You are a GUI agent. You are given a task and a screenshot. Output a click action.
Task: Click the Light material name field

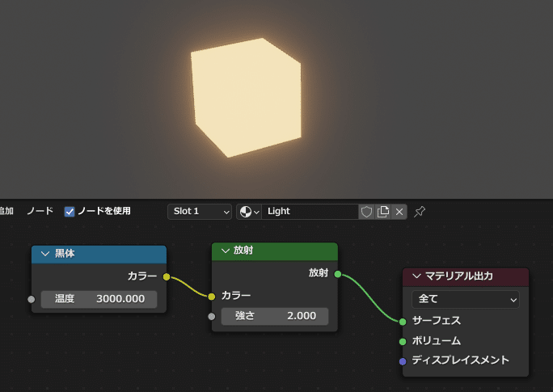pyautogui.click(x=310, y=212)
